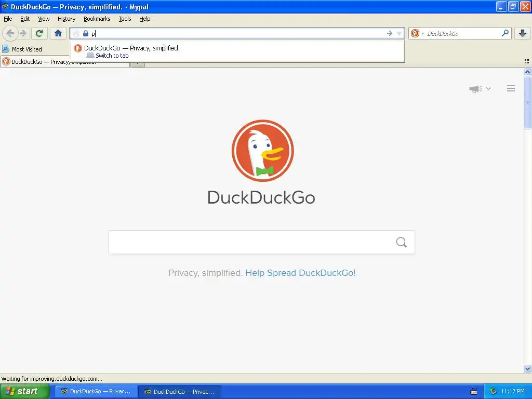Click the status bar Waiting for improving.duckduckgo.com text
532x399 pixels.
[x=51, y=379]
